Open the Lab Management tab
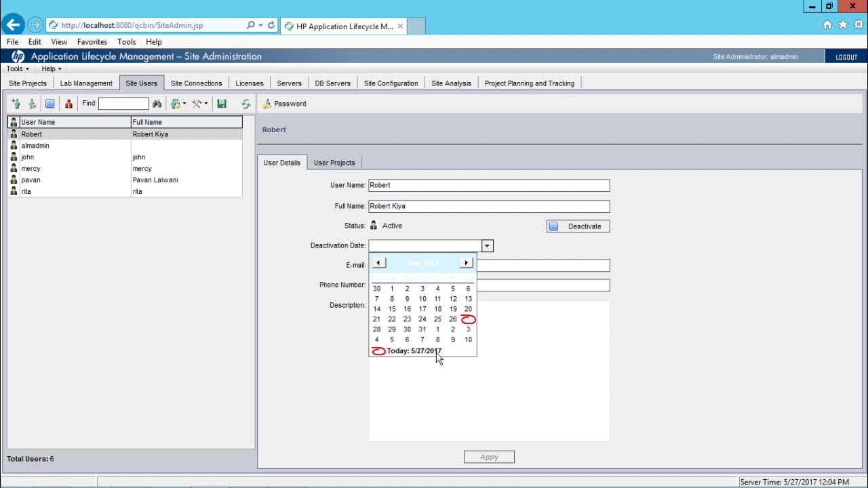The width and height of the screenshot is (868, 488). (x=86, y=83)
